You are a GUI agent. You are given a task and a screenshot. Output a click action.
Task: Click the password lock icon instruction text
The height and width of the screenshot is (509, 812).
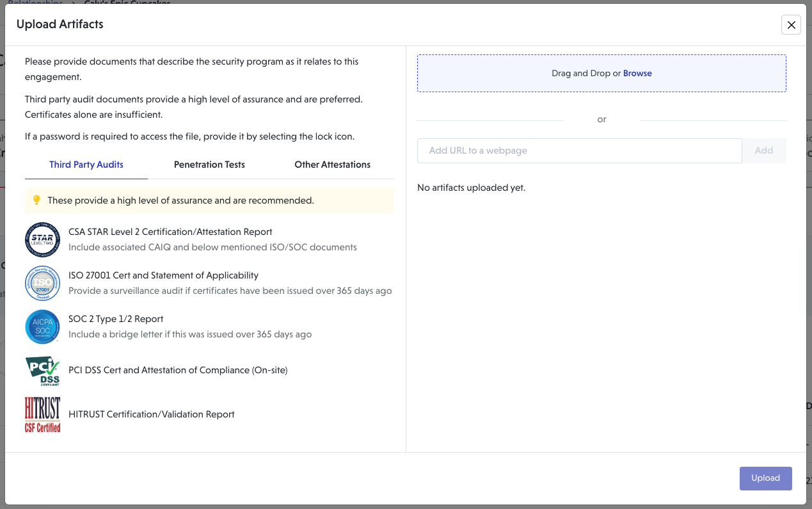pos(189,136)
